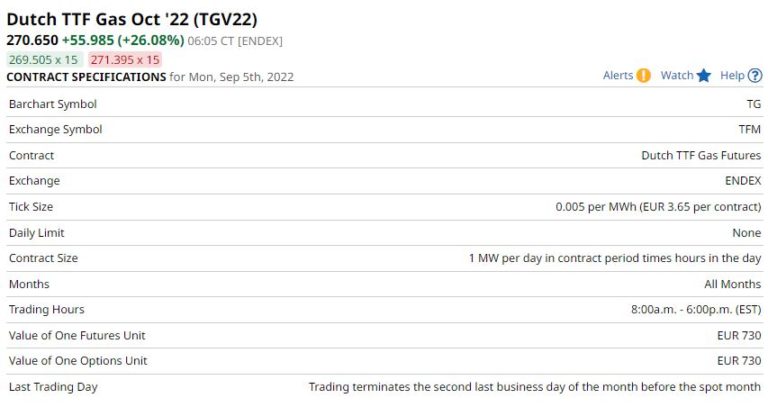768x407 pixels.
Task: Click the green bid quote 269.505 x 15
Action: click(x=44, y=59)
